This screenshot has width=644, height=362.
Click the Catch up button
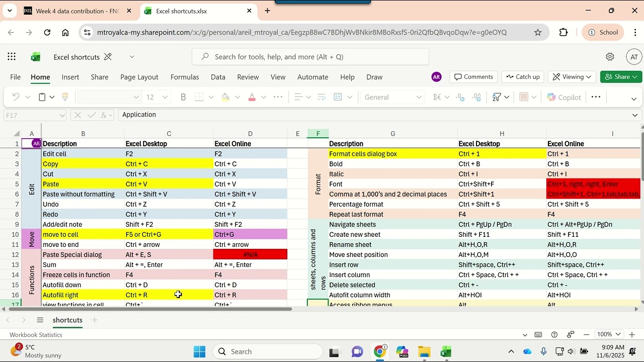[x=523, y=77]
